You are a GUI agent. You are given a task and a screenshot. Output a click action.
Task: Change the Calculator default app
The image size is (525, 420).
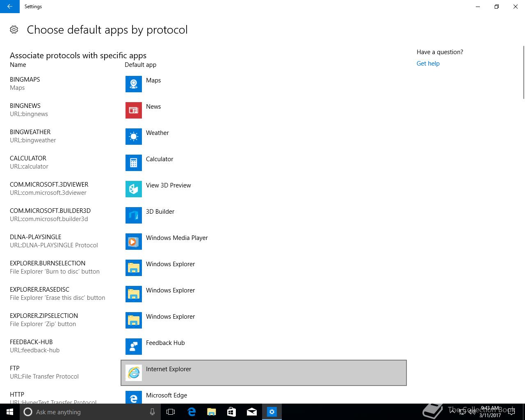tap(264, 163)
